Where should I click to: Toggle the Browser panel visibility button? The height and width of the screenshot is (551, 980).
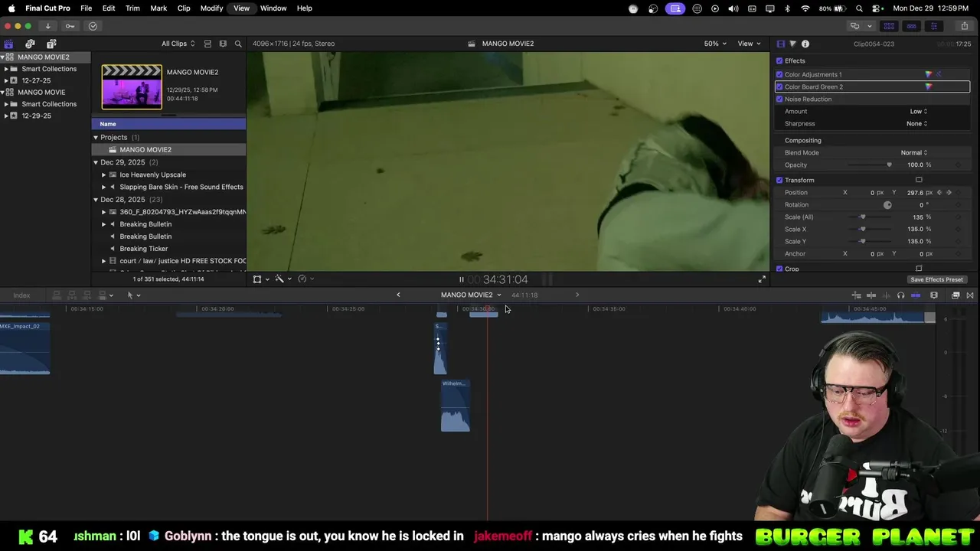coord(889,26)
